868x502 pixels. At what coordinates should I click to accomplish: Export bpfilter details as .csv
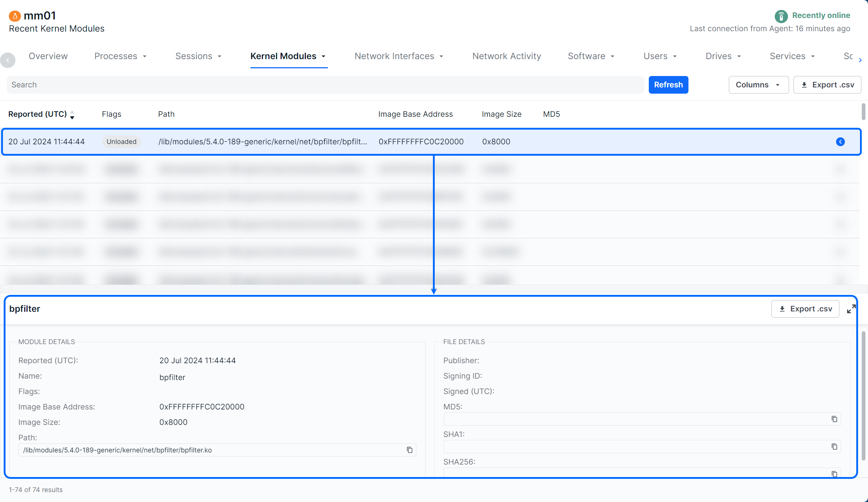click(x=805, y=309)
